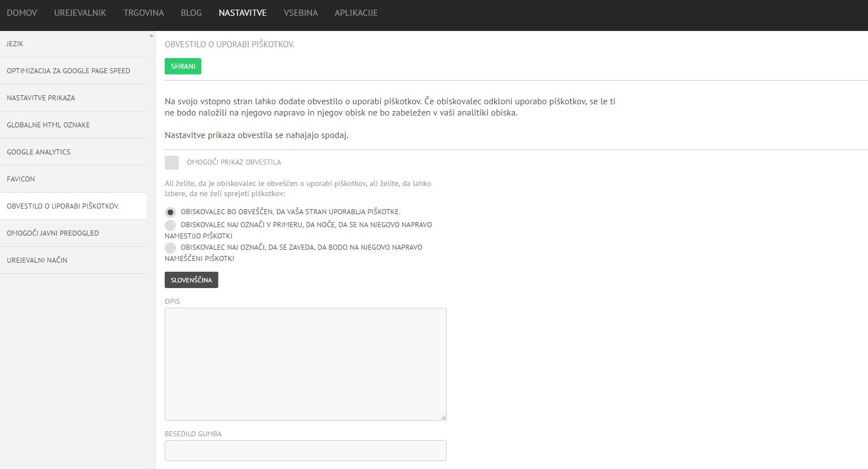Select UREJEVALNI NAČIN in sidebar
The width and height of the screenshot is (868, 469).
point(73,260)
